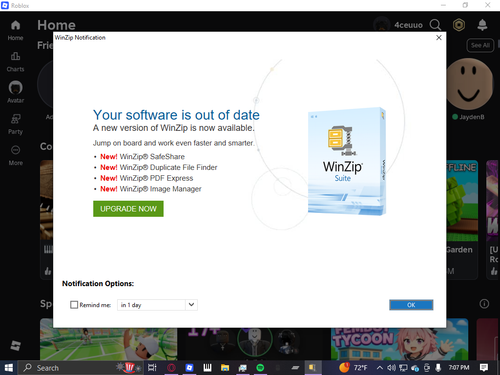Screen dimensions: 500x375
Task: Click the 'Notification Options:' label
Action: point(98,284)
